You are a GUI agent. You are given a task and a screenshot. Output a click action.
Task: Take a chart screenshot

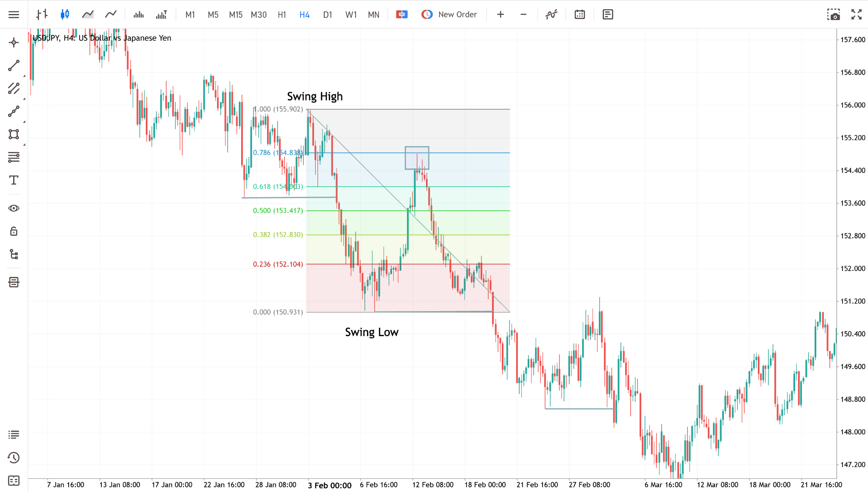(x=833, y=14)
